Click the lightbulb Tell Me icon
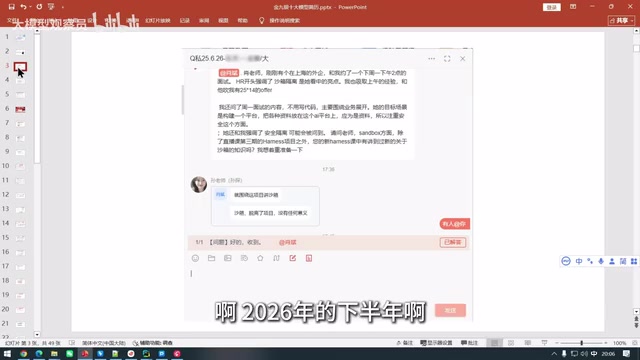The width and height of the screenshot is (640, 360). point(261,20)
